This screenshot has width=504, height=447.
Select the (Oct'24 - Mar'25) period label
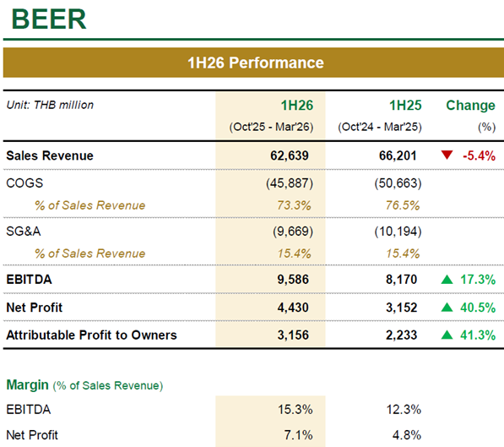click(x=380, y=127)
